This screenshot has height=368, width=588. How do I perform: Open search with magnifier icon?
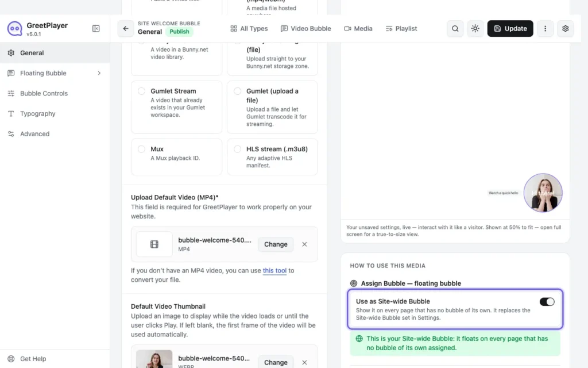tap(455, 29)
